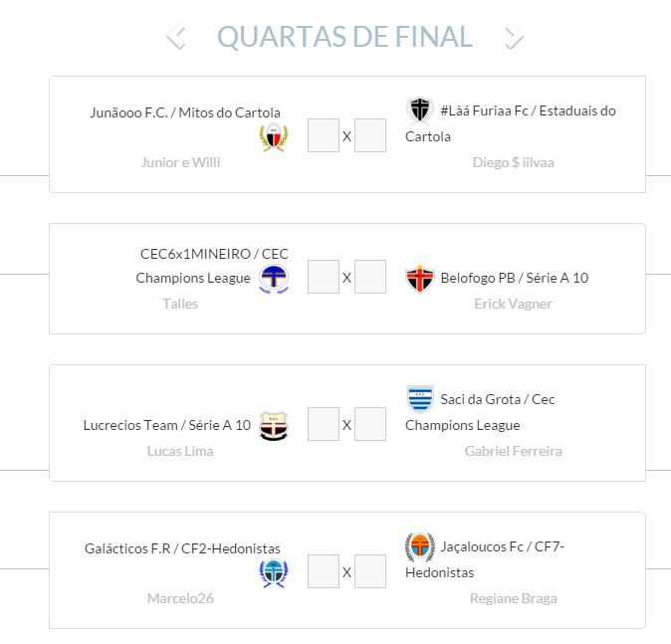This screenshot has height=644, width=671.
Task: Click Jaçaloucos Fc team crest icon
Action: (420, 546)
